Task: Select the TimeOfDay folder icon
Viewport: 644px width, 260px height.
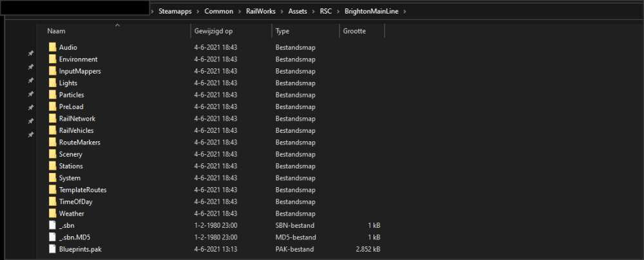Action: [52, 201]
